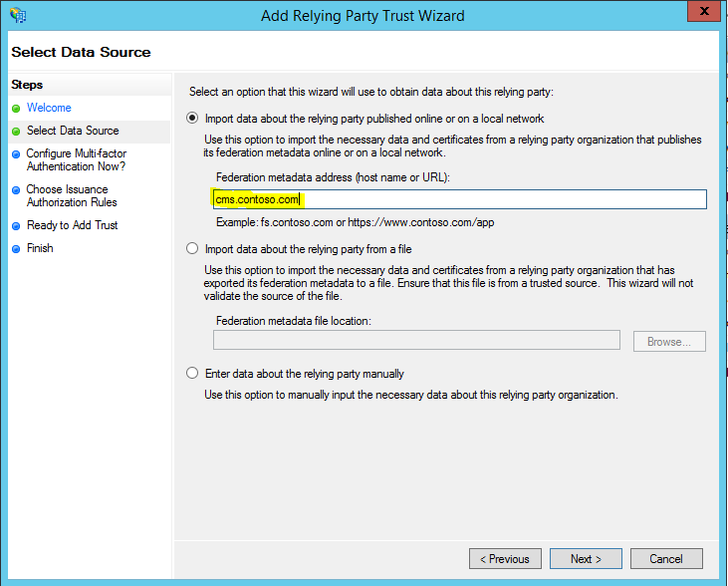This screenshot has height=586, width=728.
Task: Select import data published online radio button
Action: tap(192, 118)
